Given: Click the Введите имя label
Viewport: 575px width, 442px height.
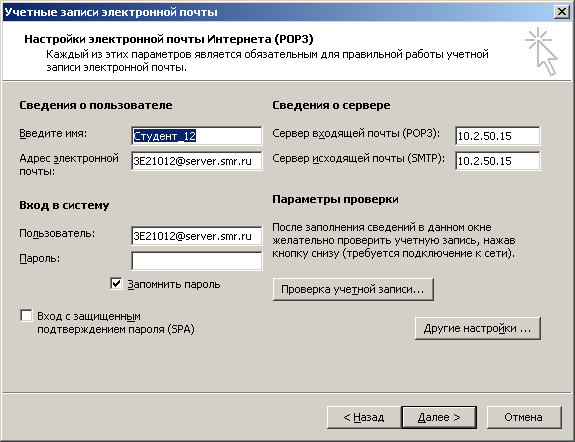Looking at the screenshot, I should (x=53, y=134).
